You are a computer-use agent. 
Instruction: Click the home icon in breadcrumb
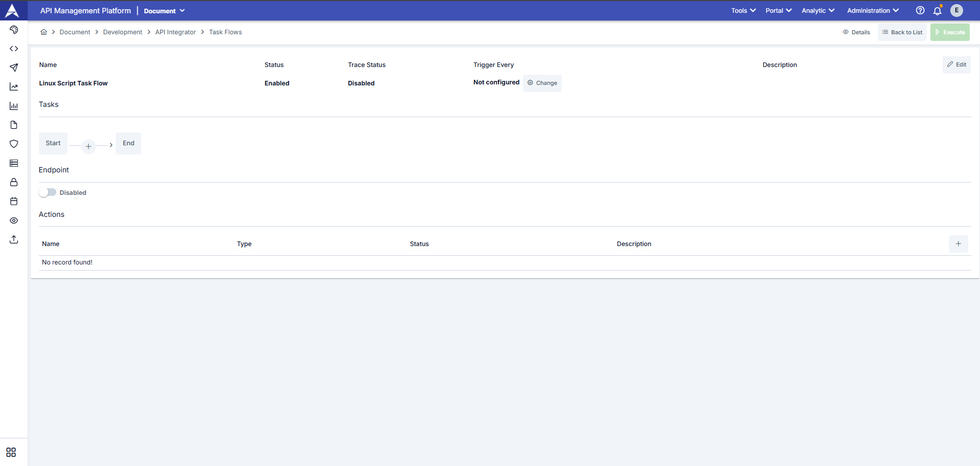[44, 32]
